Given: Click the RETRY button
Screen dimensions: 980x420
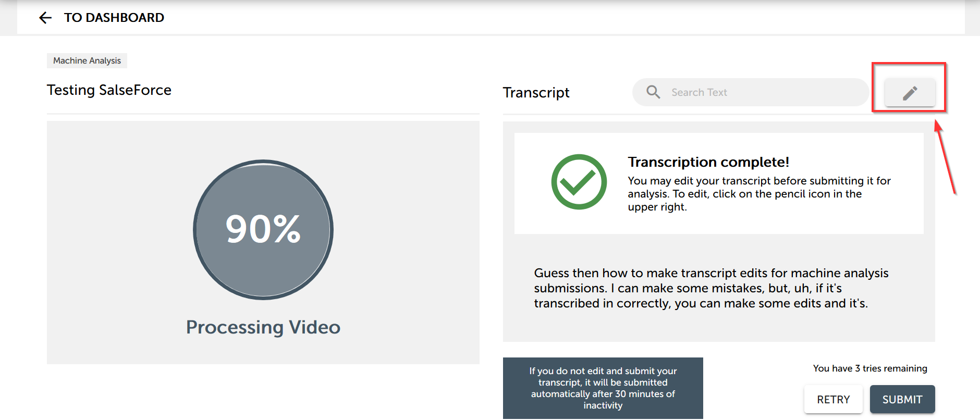Looking at the screenshot, I should click(x=833, y=400).
